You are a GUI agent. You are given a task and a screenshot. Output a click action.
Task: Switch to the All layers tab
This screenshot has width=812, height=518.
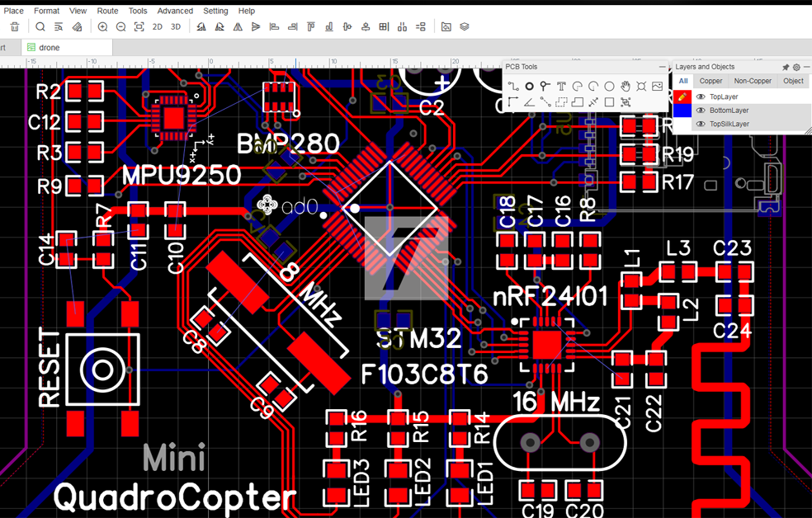pyautogui.click(x=683, y=81)
